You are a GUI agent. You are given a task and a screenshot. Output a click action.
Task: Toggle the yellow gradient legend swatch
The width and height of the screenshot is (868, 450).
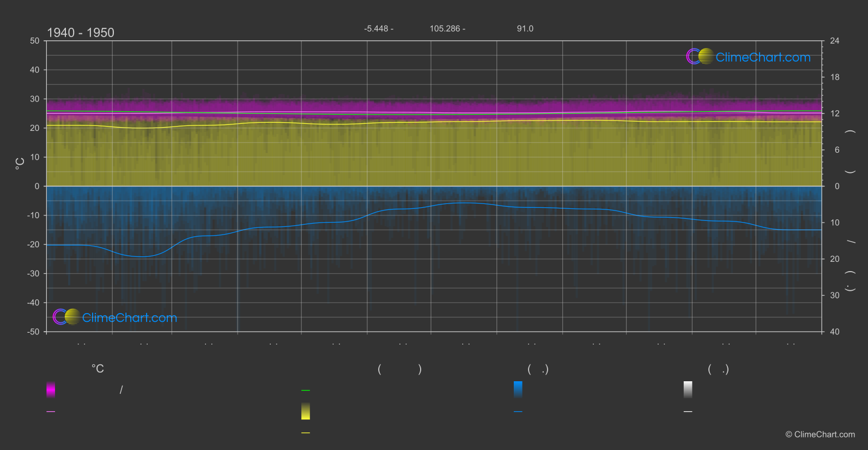[306, 411]
